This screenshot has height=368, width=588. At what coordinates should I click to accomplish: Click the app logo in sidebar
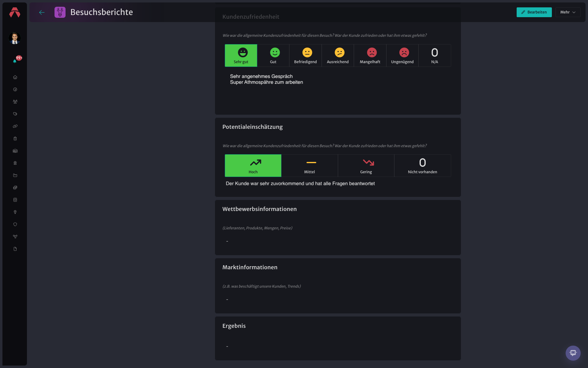[x=15, y=12]
